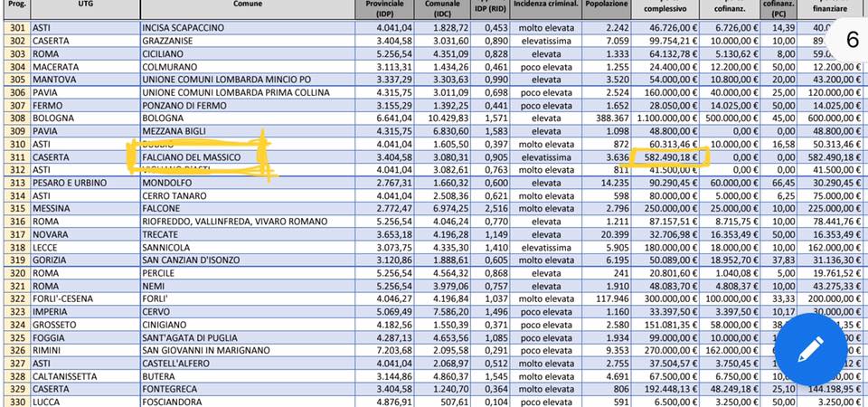This screenshot has width=868, height=407.
Task: Click the MACERATA UTG cell
Action: coord(85,66)
